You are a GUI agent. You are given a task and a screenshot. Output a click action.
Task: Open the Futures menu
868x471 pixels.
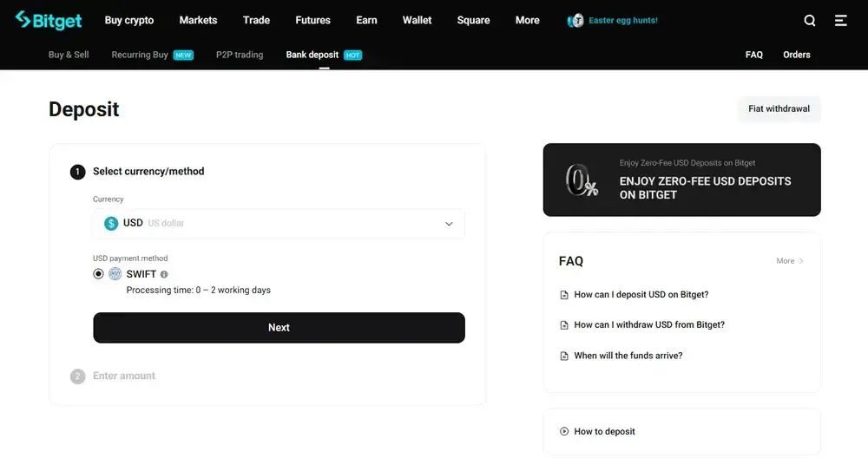312,20
